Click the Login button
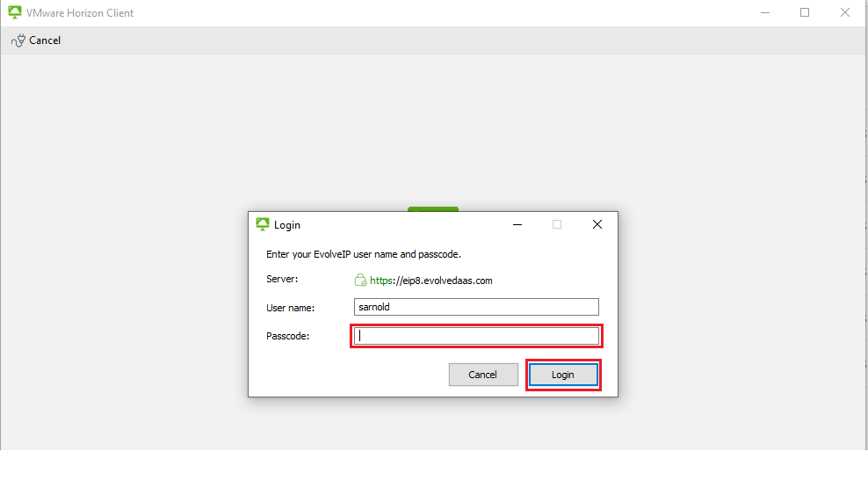The height and width of the screenshot is (503, 868). [563, 375]
